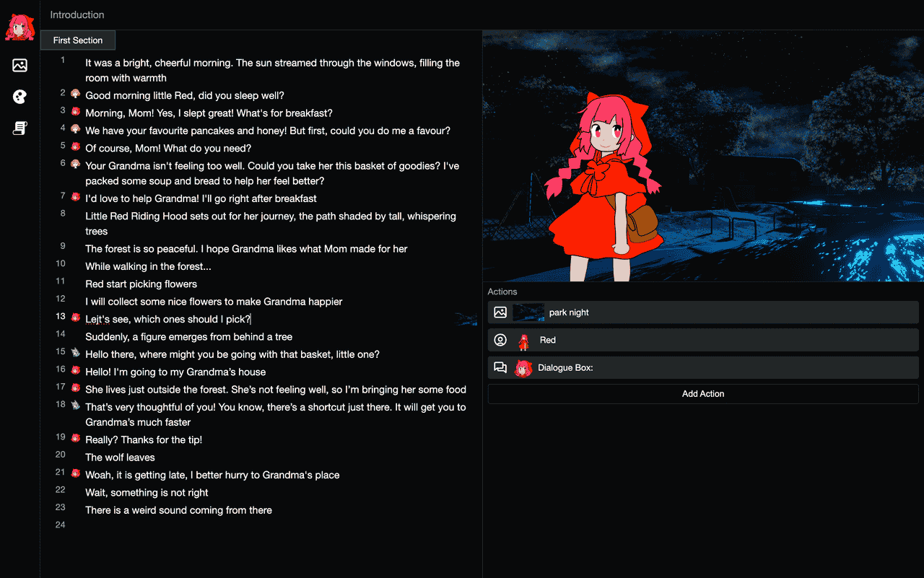The height and width of the screenshot is (578, 924).
Task: Open the palette theme sidebar icon
Action: point(19,97)
